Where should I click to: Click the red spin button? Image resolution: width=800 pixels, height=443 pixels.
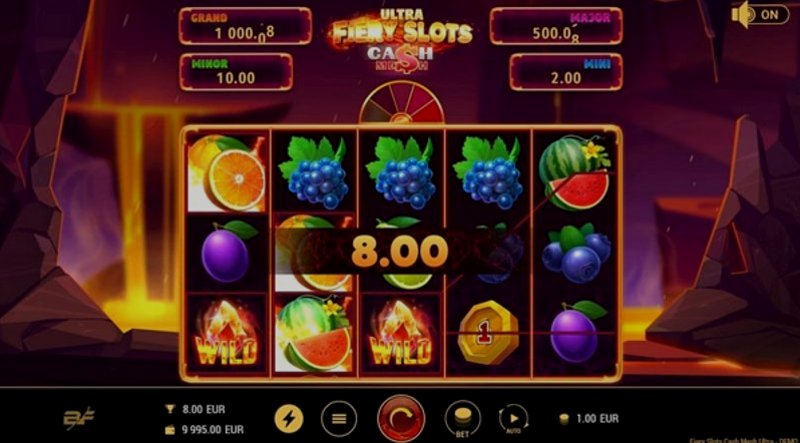click(401, 419)
